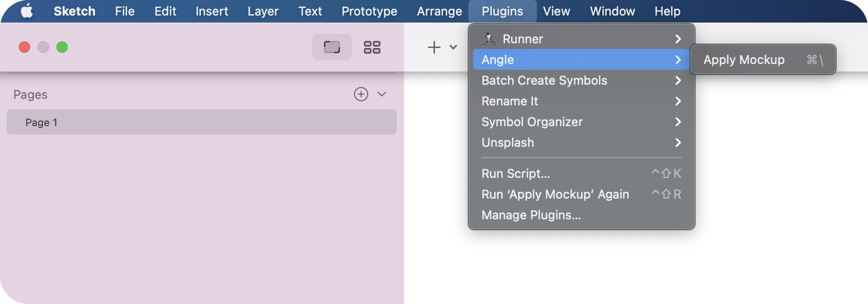
Task: Click the Insert plus icon
Action: (x=434, y=47)
